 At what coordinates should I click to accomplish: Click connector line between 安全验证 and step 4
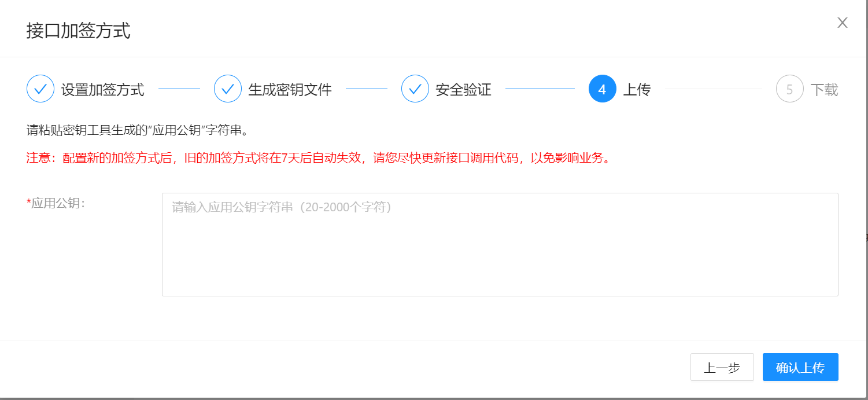(540, 89)
